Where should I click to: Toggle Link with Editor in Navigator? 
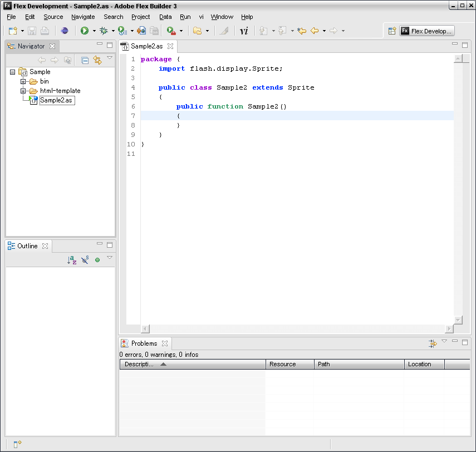point(97,60)
